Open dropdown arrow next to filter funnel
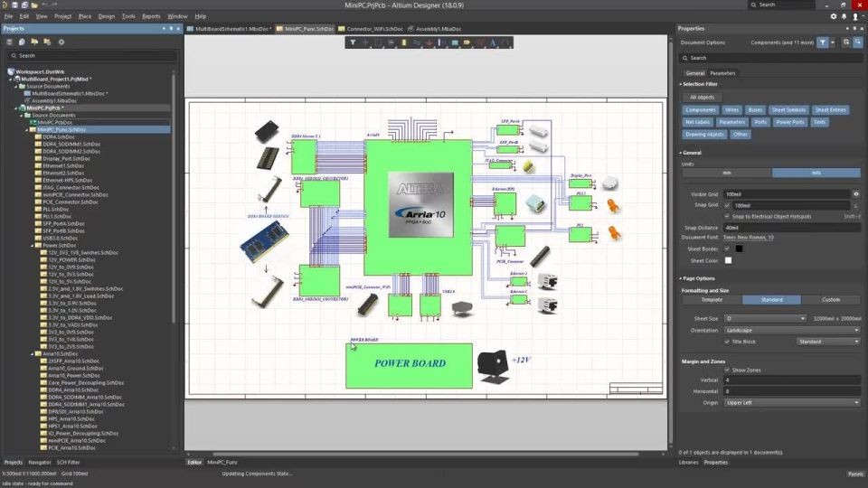The height and width of the screenshot is (488, 868). pos(833,42)
